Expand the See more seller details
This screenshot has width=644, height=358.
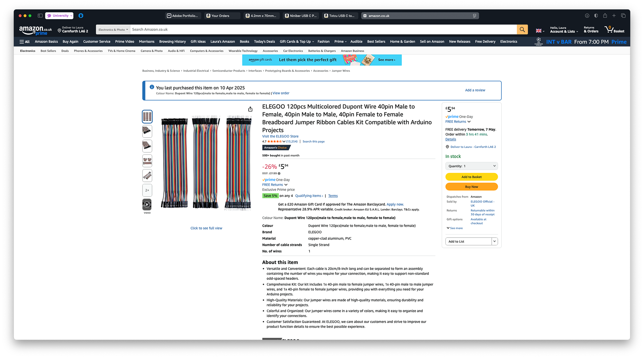pos(454,228)
